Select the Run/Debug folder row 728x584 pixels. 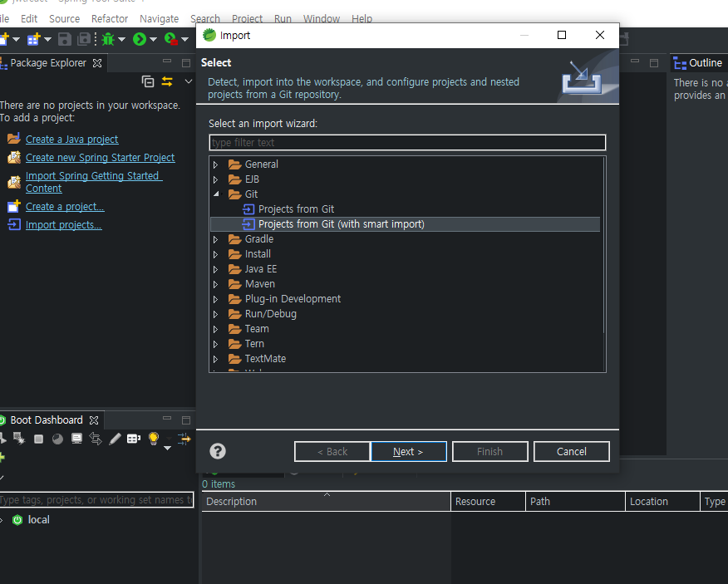coord(271,314)
